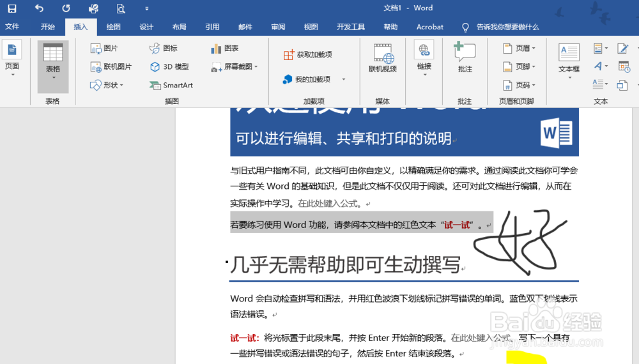Switch to the 布局 tab
This screenshot has height=364, width=639.
click(180, 27)
